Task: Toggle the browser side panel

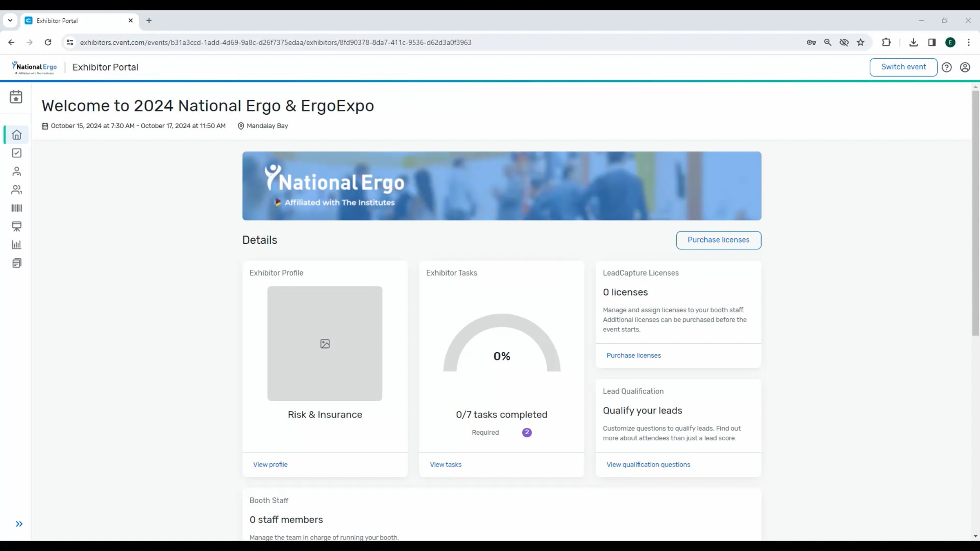Action: [x=932, y=42]
